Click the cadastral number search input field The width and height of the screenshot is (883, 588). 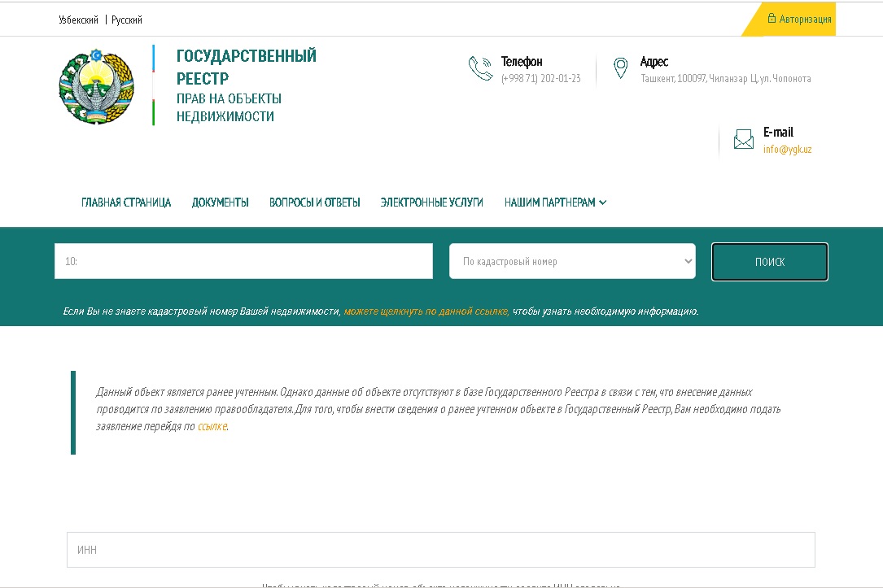click(243, 262)
